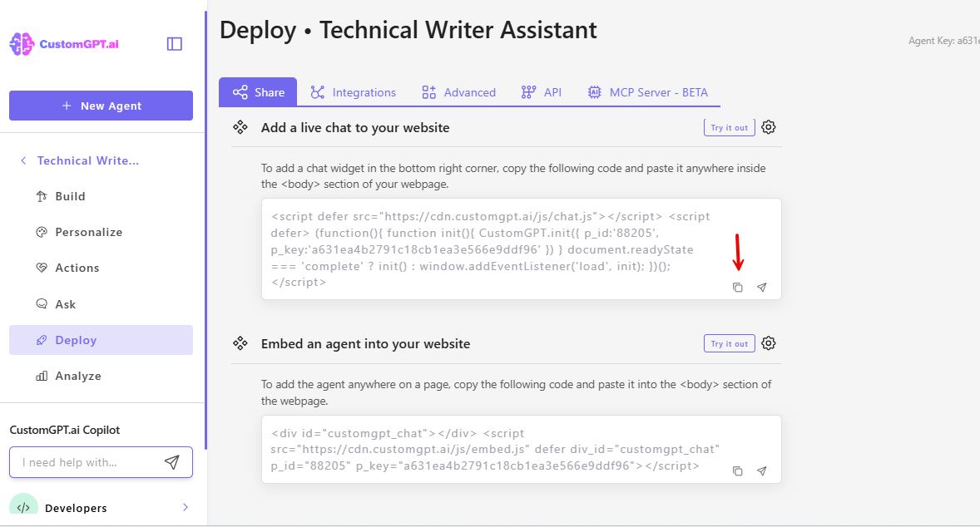This screenshot has height=527, width=980.
Task: Expand the Developers section chevron
Action: click(185, 507)
